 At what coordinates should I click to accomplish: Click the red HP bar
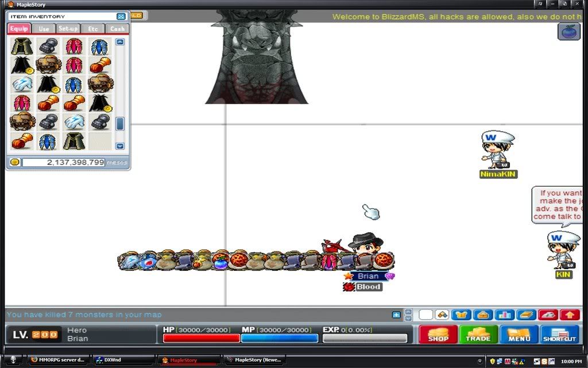tap(202, 338)
